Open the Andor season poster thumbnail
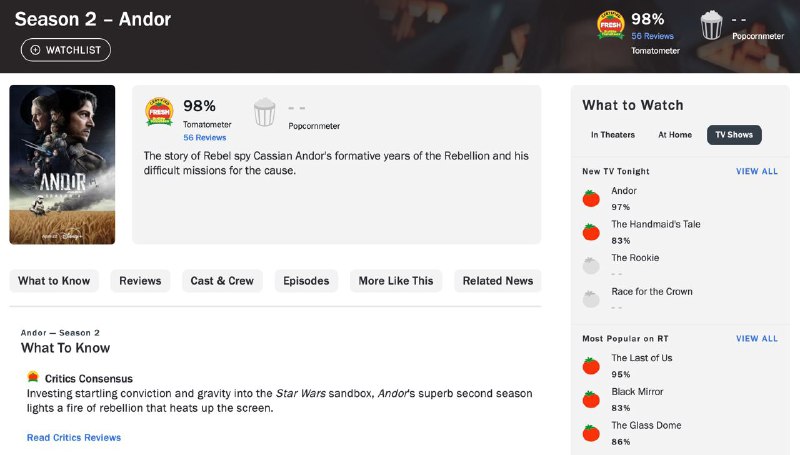Screen dimensions: 800x455 [x=62, y=165]
